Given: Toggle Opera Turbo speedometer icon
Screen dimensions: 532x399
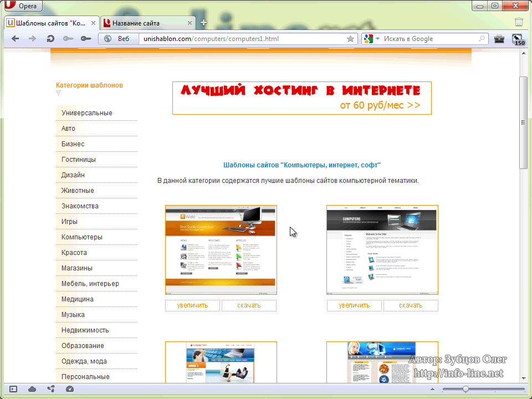Looking at the screenshot, I should [69, 389].
